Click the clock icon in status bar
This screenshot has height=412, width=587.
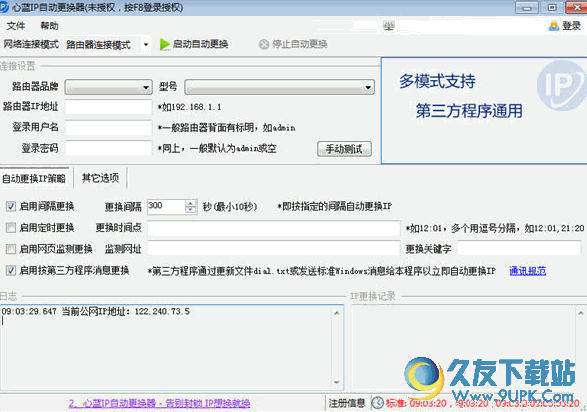point(377,403)
